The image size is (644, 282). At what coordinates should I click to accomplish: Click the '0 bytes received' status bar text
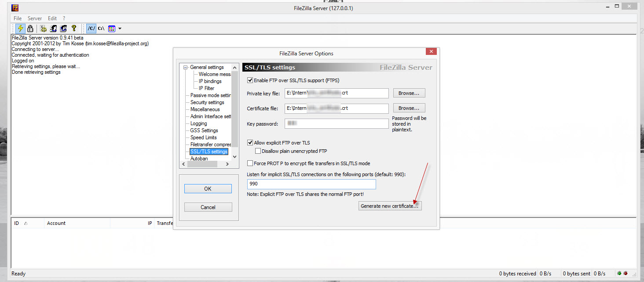[x=518, y=274]
